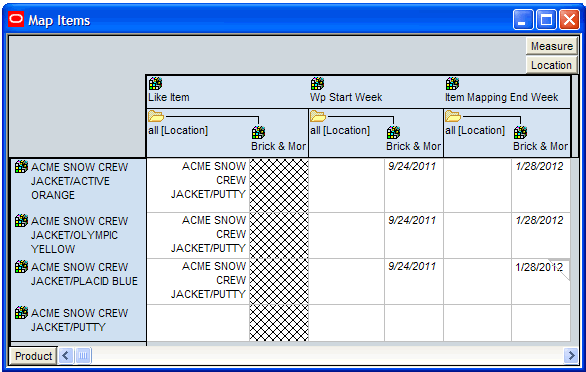
Task: Click the empty Like Item cell in JACKET/PUTTY row
Action: point(198,323)
